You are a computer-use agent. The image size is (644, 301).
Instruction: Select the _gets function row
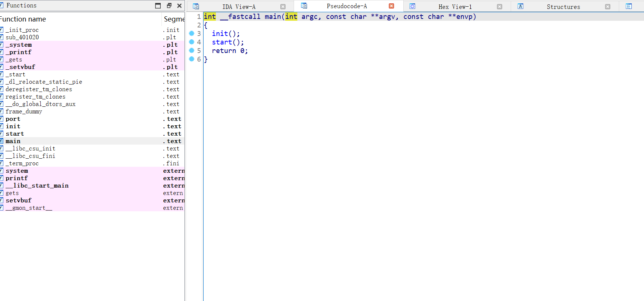coord(92,59)
